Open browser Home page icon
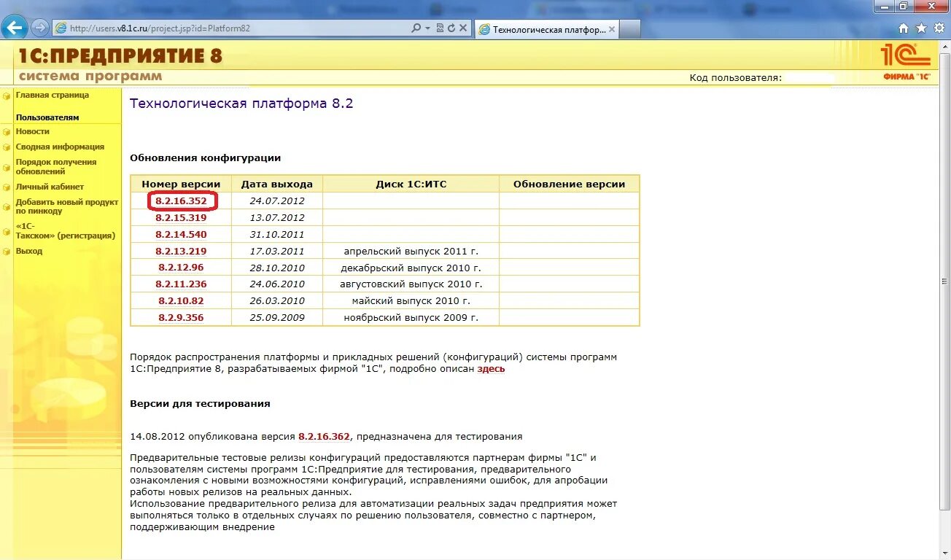This screenshot has width=951, height=560. pyautogui.click(x=904, y=28)
